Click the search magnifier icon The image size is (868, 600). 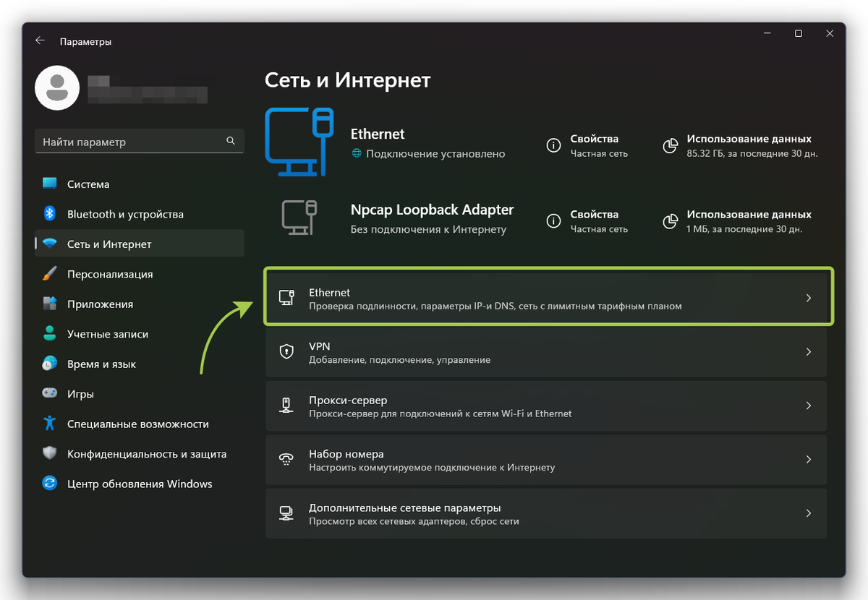(231, 141)
